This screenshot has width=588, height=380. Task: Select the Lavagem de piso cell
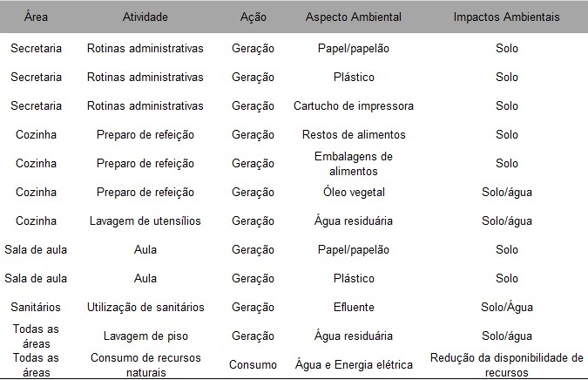(x=145, y=336)
